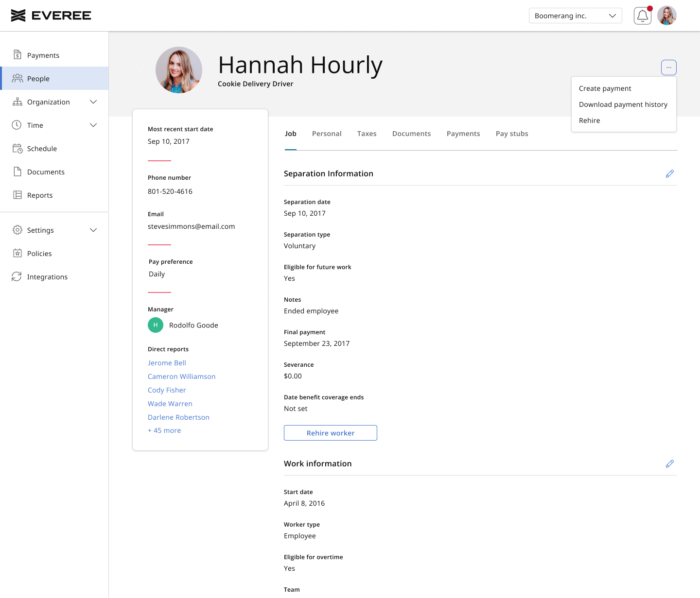Expand the Time chevron
700x598 pixels.
[x=93, y=125]
